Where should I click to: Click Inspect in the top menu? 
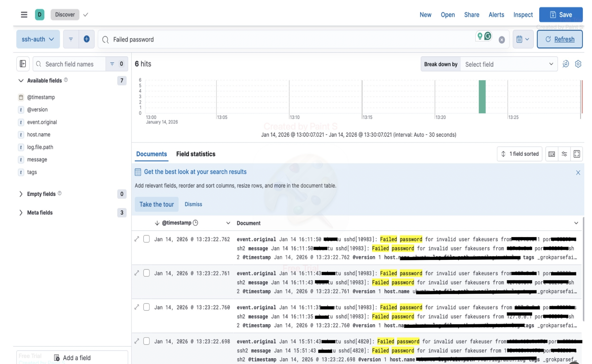[x=523, y=15]
